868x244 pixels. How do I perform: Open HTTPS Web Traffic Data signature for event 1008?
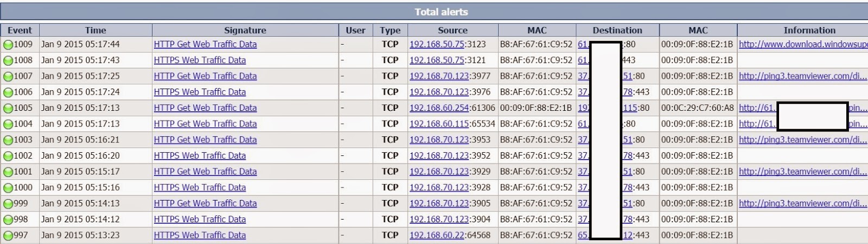(200, 60)
